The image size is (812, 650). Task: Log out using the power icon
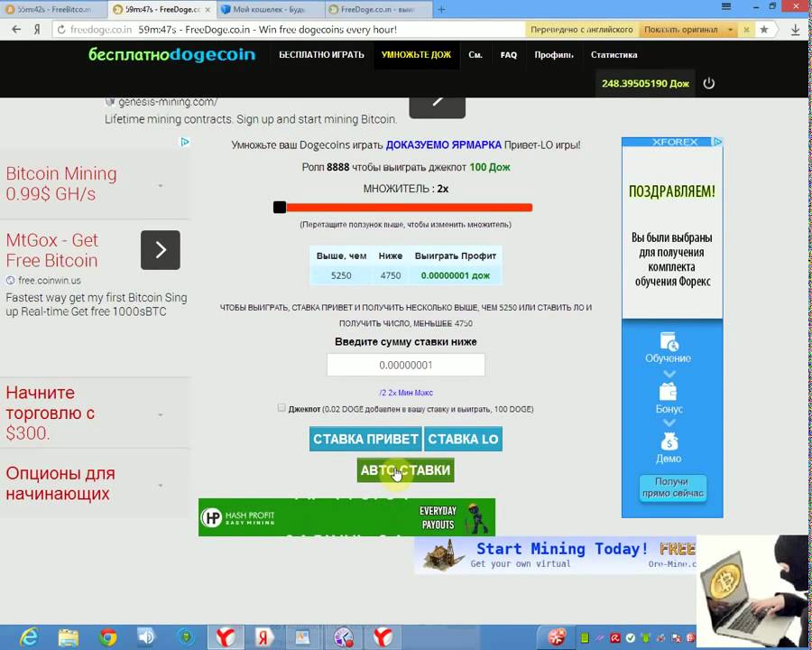click(x=709, y=83)
